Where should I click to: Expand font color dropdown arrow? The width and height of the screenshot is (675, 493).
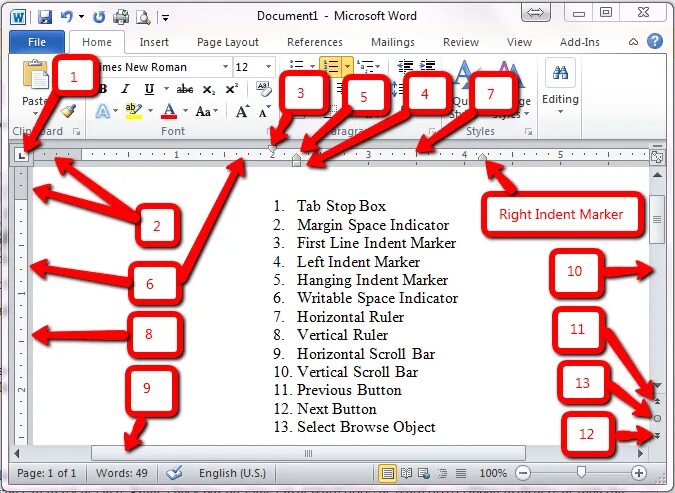point(185,111)
